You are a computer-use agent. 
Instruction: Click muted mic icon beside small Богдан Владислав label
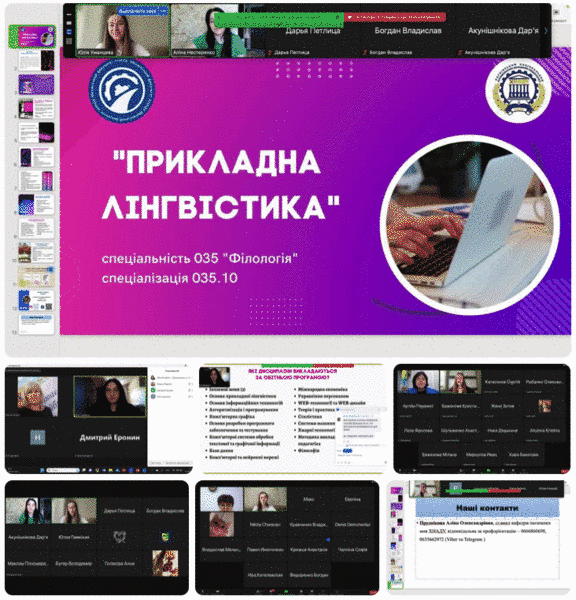click(365, 52)
